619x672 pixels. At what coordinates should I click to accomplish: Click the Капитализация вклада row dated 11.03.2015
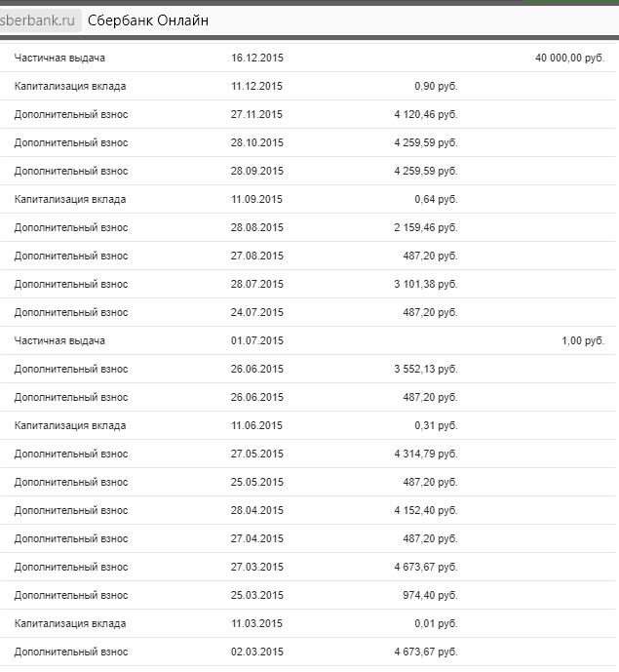pos(70,624)
